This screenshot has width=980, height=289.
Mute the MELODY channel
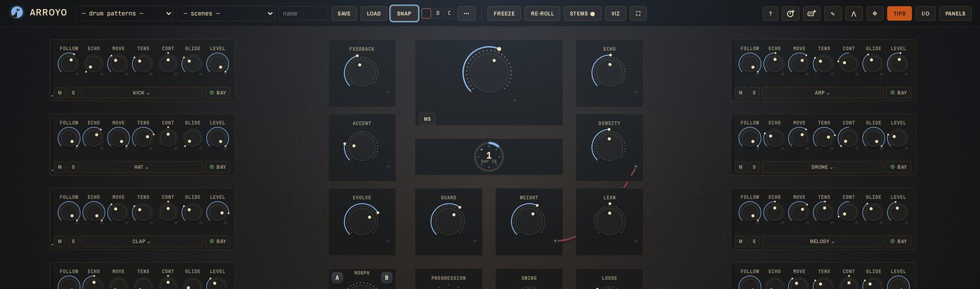(x=741, y=241)
